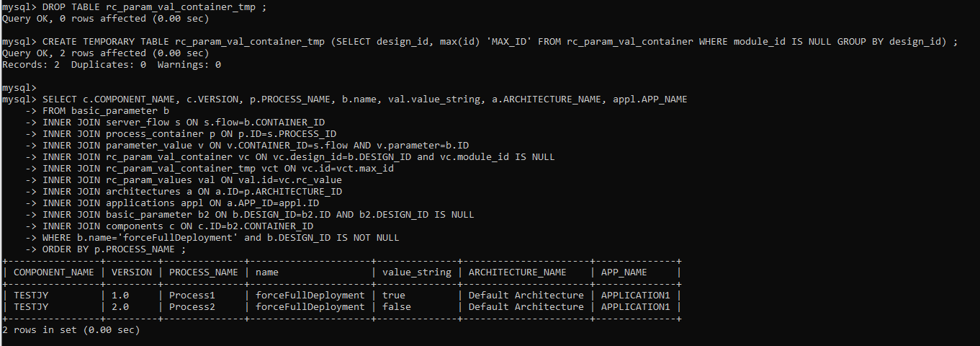Click the value_string column header
The width and height of the screenshot is (980, 346).
tap(416, 272)
